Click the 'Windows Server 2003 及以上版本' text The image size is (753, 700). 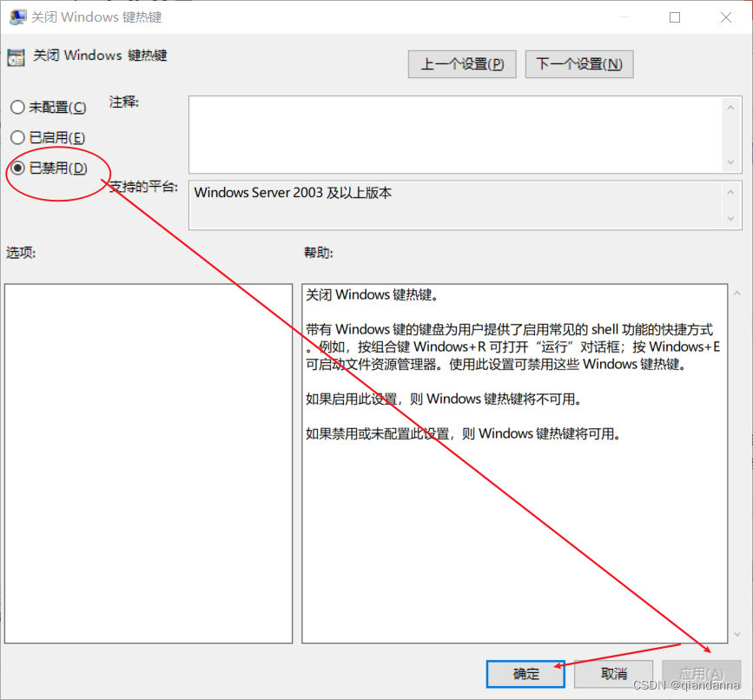click(x=293, y=193)
